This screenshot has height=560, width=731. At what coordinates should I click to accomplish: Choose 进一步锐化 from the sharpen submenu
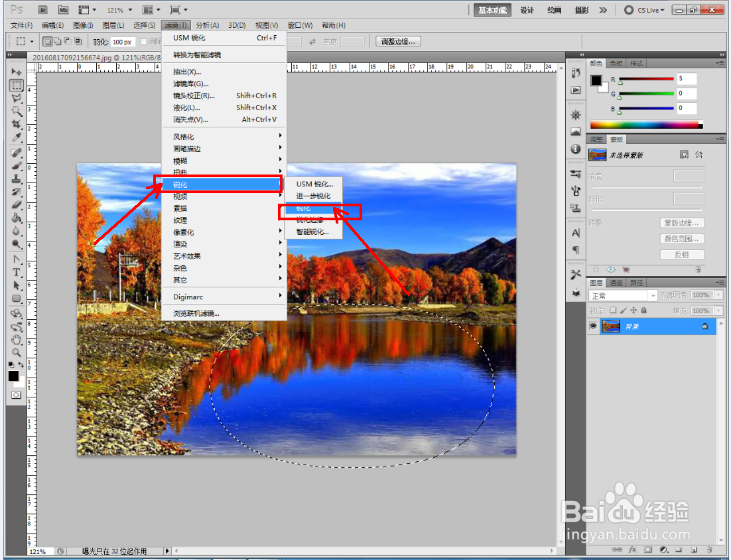tap(313, 196)
